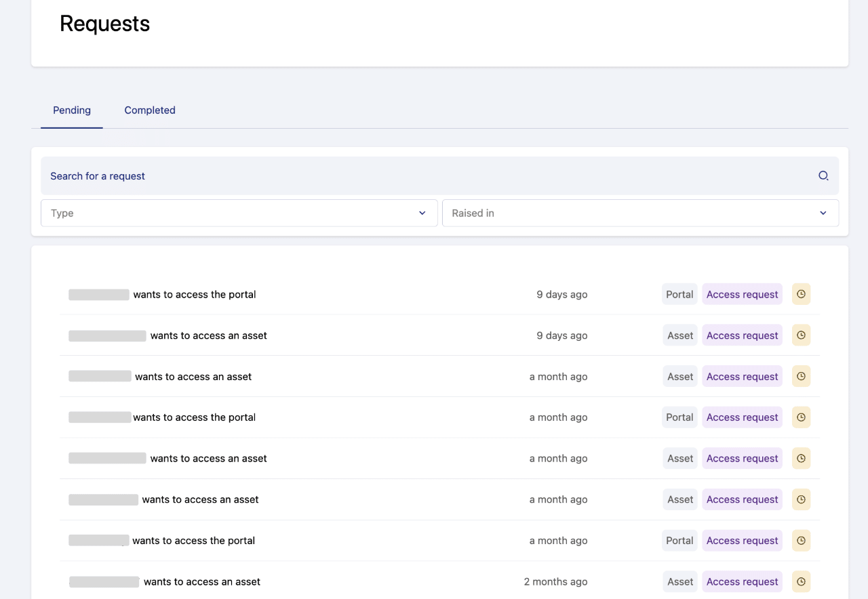Select the Pending tab
The height and width of the screenshot is (599, 868).
pos(72,110)
